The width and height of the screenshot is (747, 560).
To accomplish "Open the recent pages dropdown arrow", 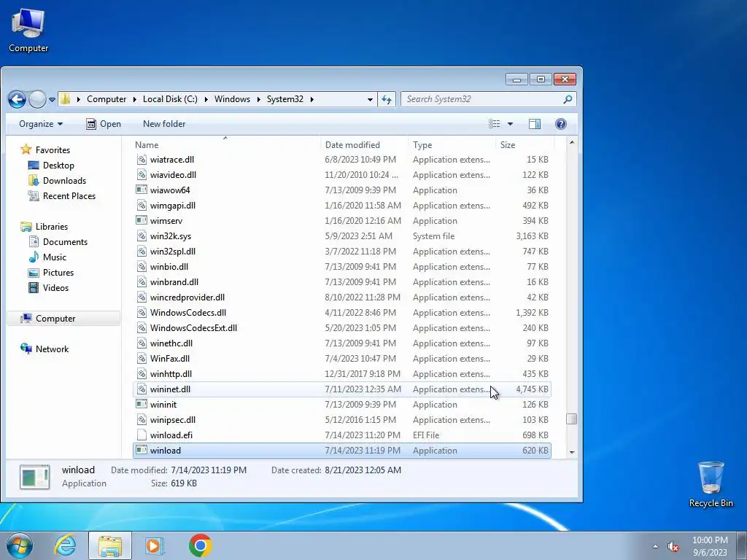I will point(52,99).
